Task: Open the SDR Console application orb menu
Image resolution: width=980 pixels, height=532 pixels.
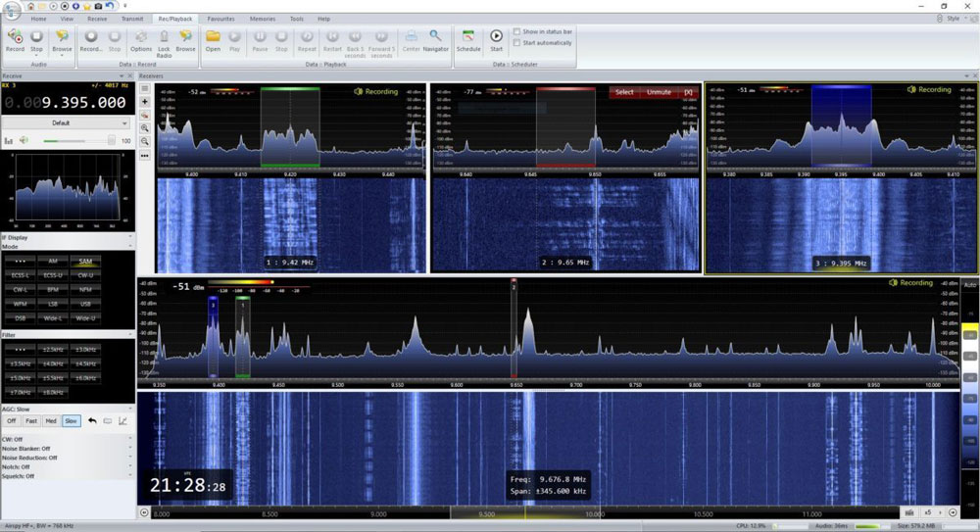Action: 11,9
